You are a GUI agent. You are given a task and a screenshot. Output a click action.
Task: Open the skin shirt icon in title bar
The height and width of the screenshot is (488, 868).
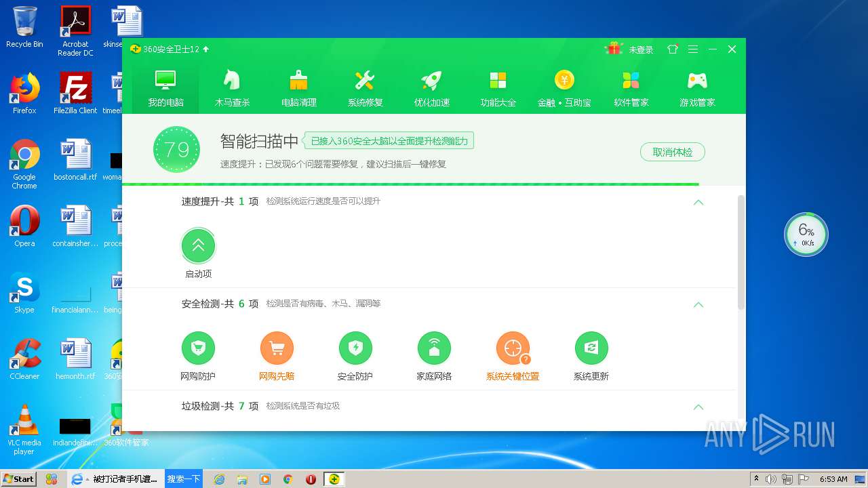click(x=673, y=49)
